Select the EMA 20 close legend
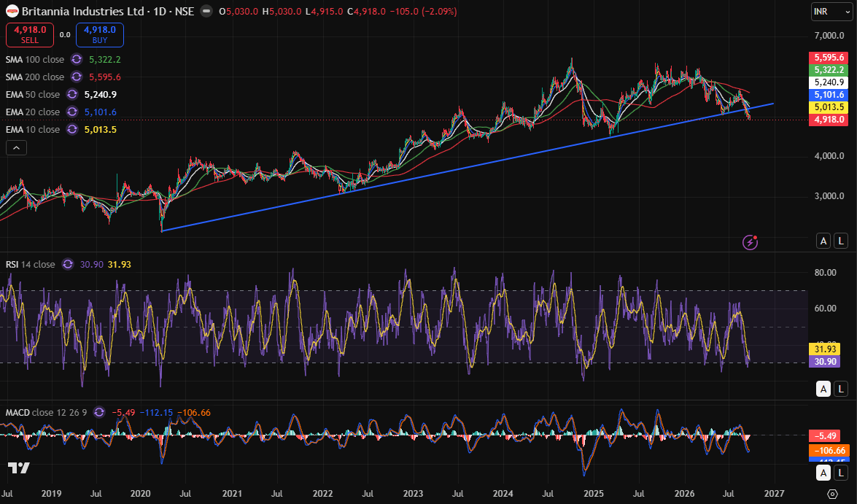This screenshot has height=504, width=857. point(33,112)
